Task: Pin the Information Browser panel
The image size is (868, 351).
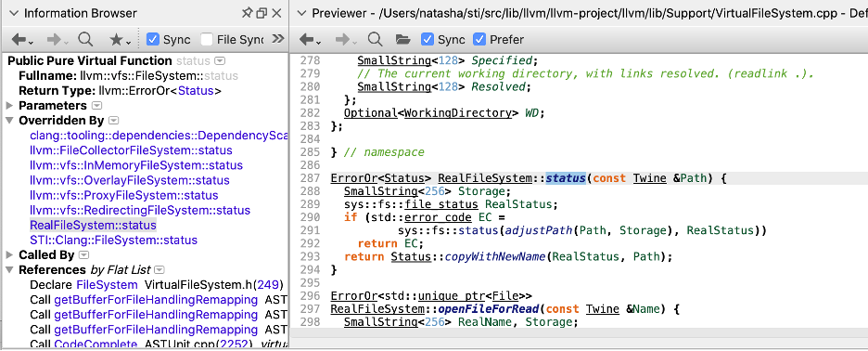Action: [x=247, y=13]
